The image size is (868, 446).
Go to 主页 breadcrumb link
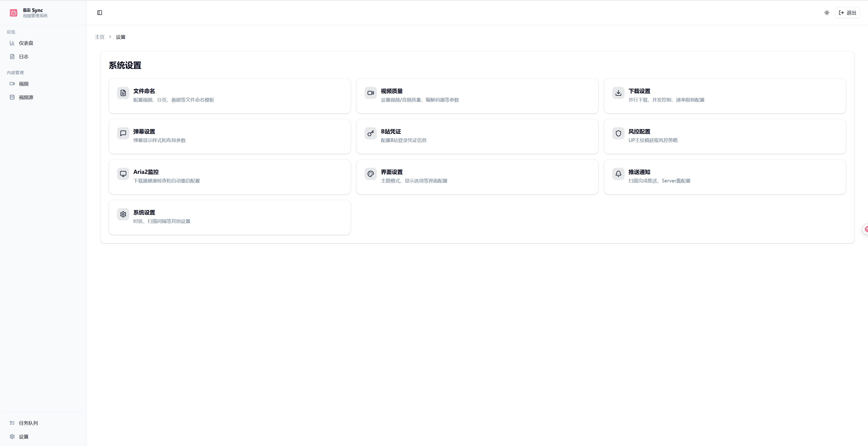tap(99, 37)
